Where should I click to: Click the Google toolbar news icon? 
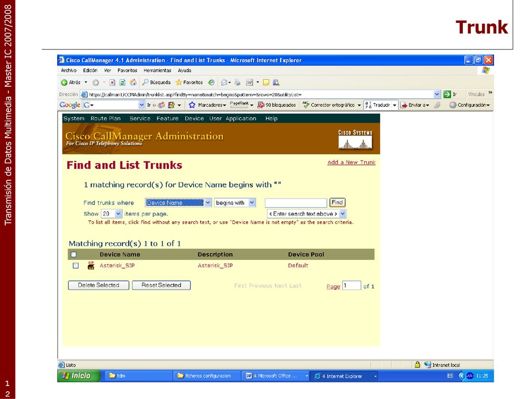pos(162,105)
